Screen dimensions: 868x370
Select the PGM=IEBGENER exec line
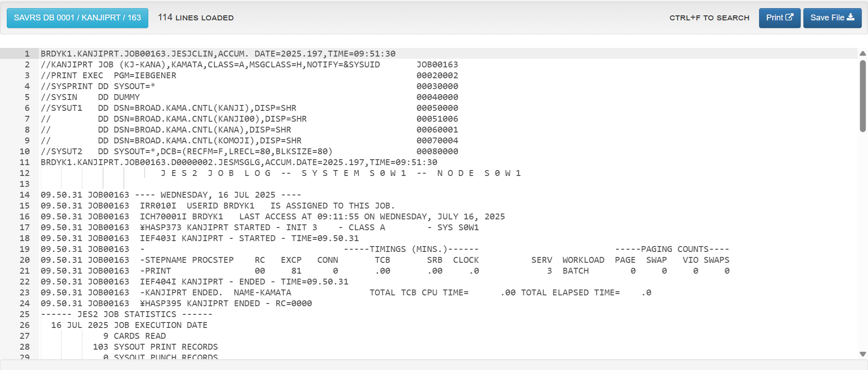tap(108, 76)
